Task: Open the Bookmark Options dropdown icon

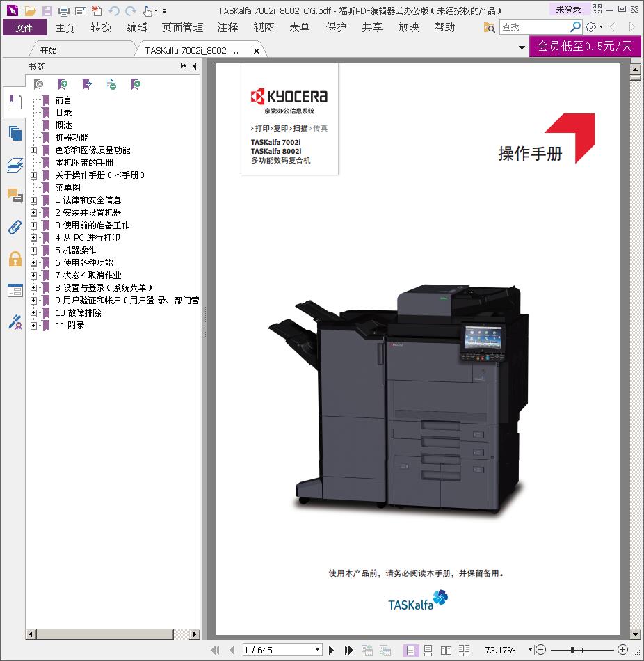Action: coord(136,84)
